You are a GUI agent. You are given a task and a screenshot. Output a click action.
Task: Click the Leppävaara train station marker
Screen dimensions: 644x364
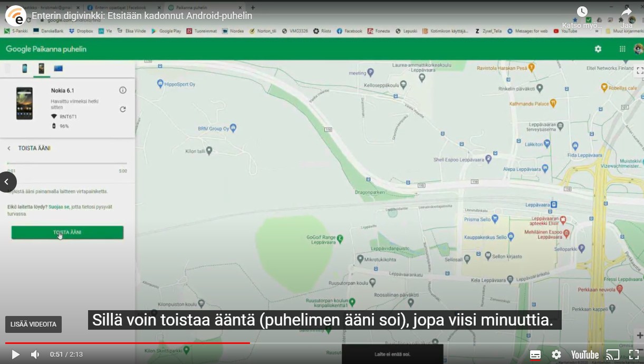point(555,205)
